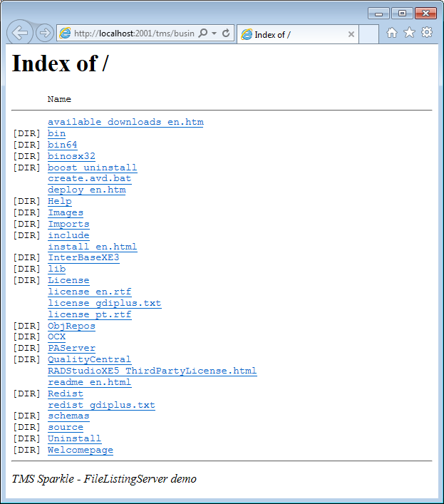This screenshot has height=504, width=444.
Task: Open the create.avd.bat file link
Action: click(x=89, y=178)
